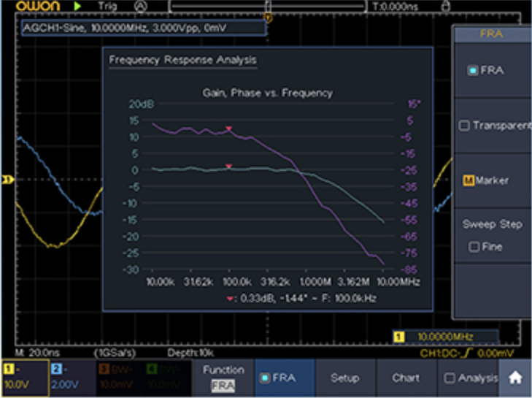Screen dimensions: 532x398
Task: Select channel 3 box
Action: 120,378
